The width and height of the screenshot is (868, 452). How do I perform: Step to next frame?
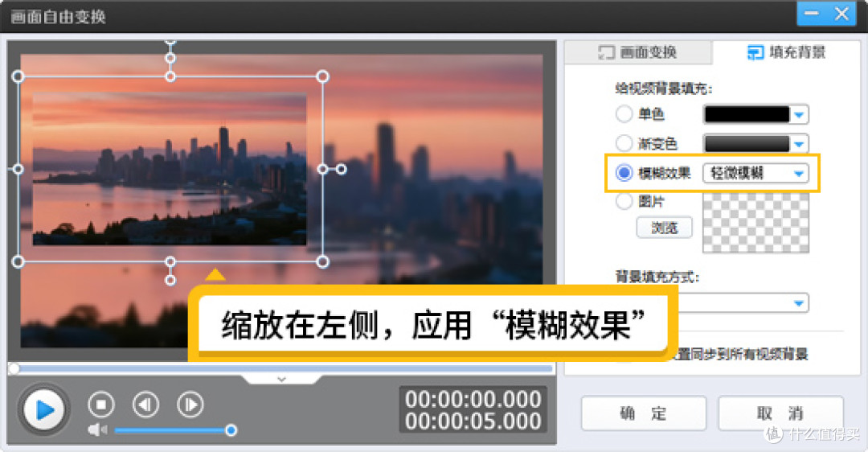pos(190,405)
